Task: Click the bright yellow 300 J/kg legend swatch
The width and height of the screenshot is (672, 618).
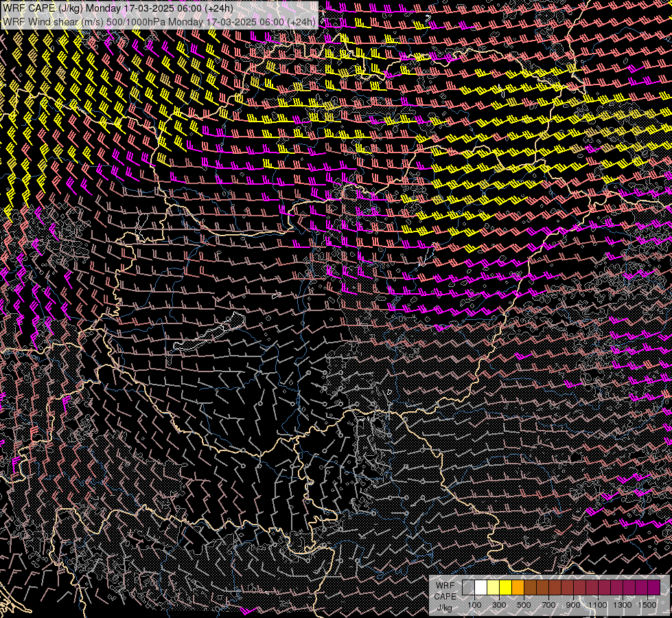Action: pos(506,588)
